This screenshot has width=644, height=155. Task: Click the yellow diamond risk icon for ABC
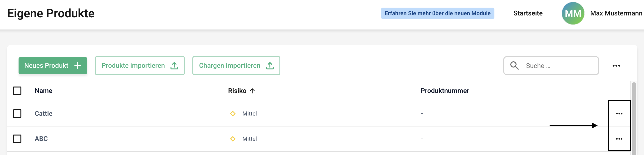pos(233,139)
